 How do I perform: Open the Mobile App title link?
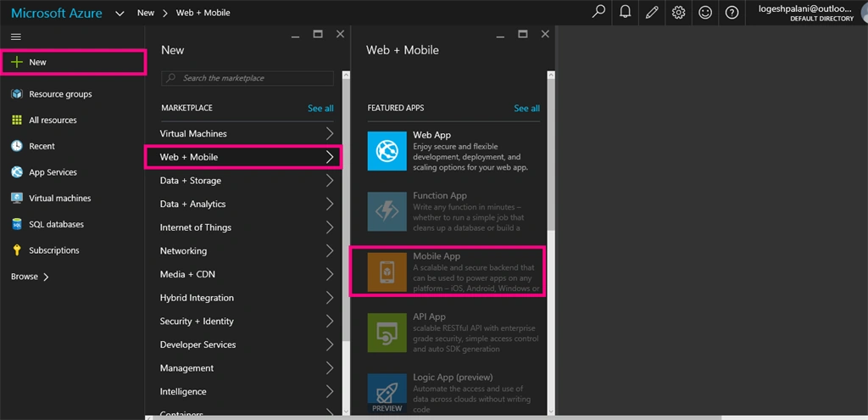(x=437, y=256)
